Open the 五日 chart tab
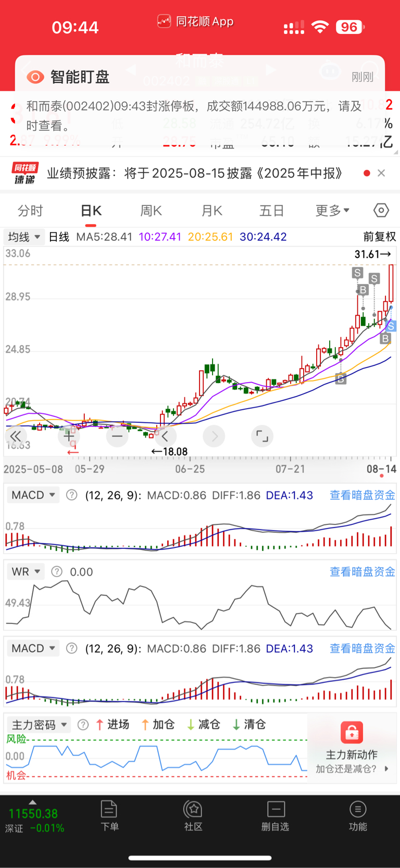Viewport: 400px width, 868px height. 271,211
